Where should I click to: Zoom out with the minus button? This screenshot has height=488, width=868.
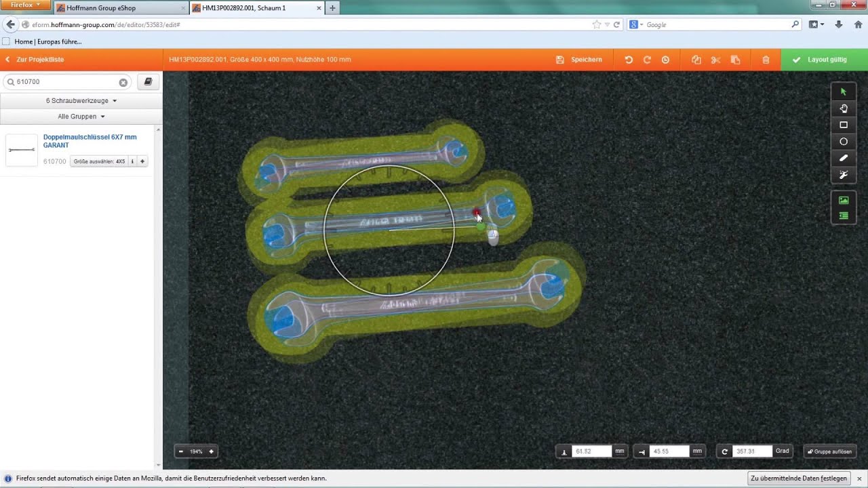tap(181, 451)
